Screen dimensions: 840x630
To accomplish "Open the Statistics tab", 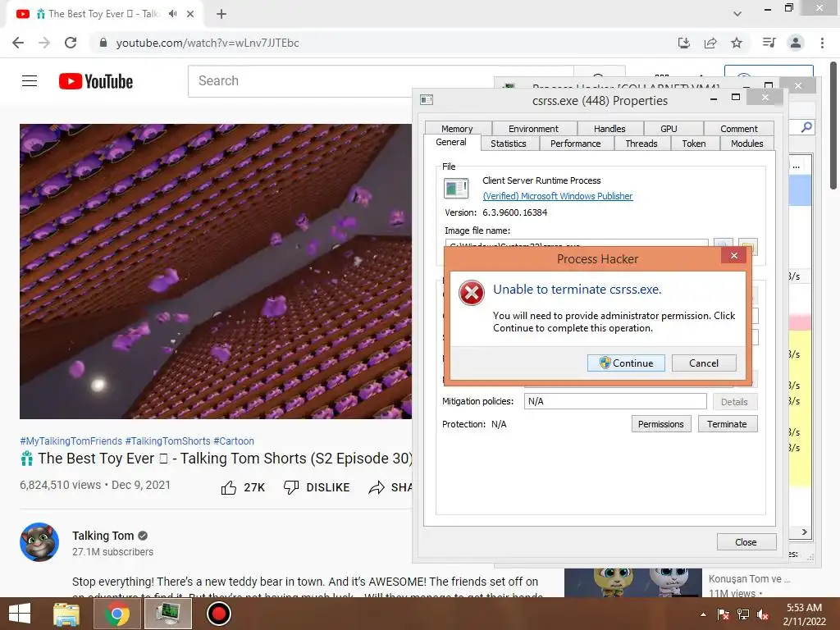I will [x=509, y=144].
